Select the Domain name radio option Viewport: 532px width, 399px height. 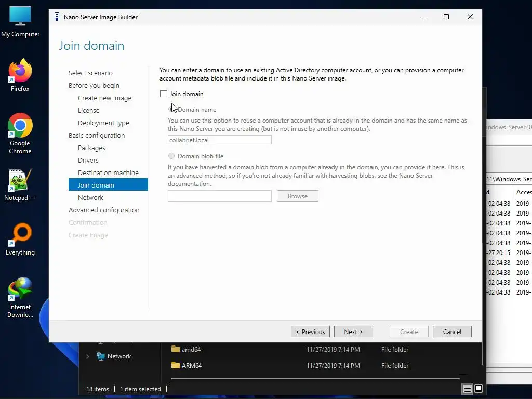coord(171,109)
